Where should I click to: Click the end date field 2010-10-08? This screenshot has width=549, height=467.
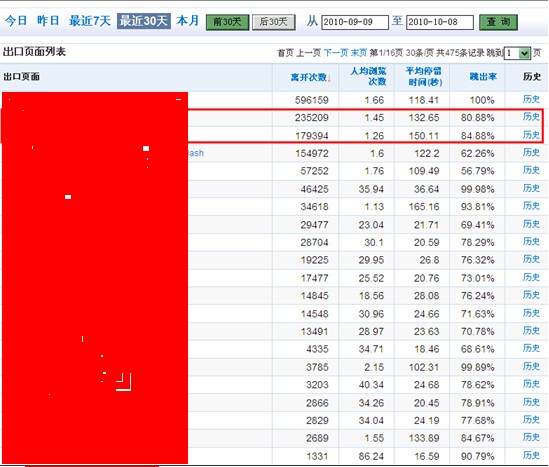tap(440, 22)
